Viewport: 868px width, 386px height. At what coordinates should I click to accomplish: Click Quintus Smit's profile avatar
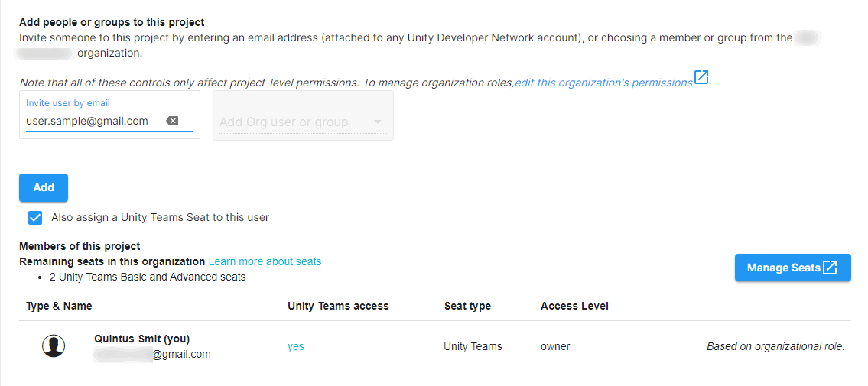point(54,346)
